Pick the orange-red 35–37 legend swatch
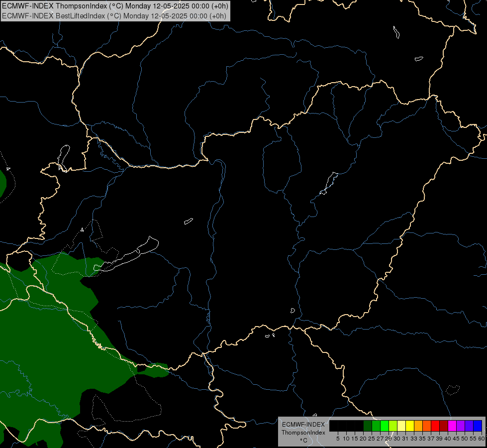 (x=427, y=426)
